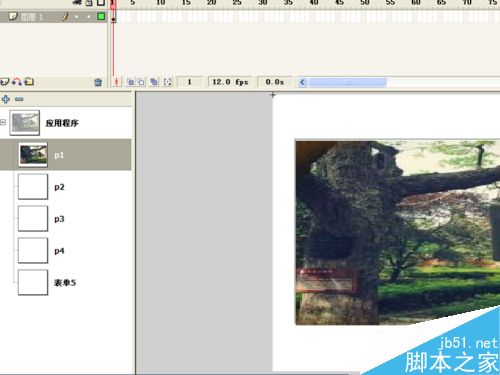Click the current frame field showing 1

(x=190, y=82)
